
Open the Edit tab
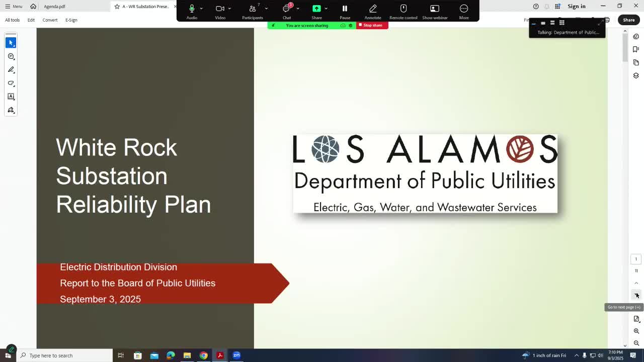[x=31, y=20]
